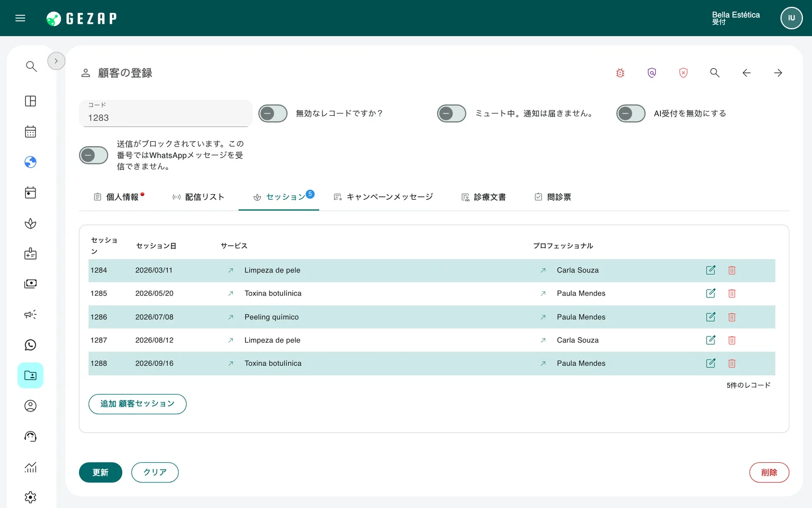Toggle the ミュート中 notifications switch
The width and height of the screenshot is (812, 508).
click(x=452, y=113)
